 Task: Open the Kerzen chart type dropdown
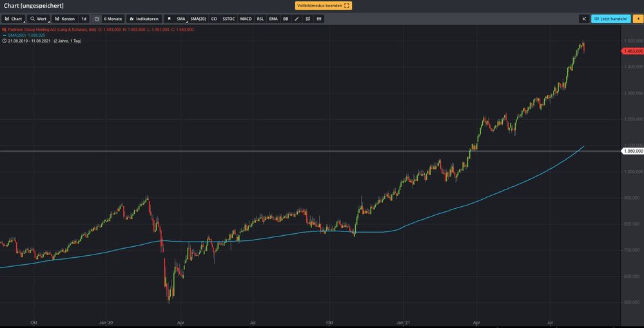[x=64, y=19]
